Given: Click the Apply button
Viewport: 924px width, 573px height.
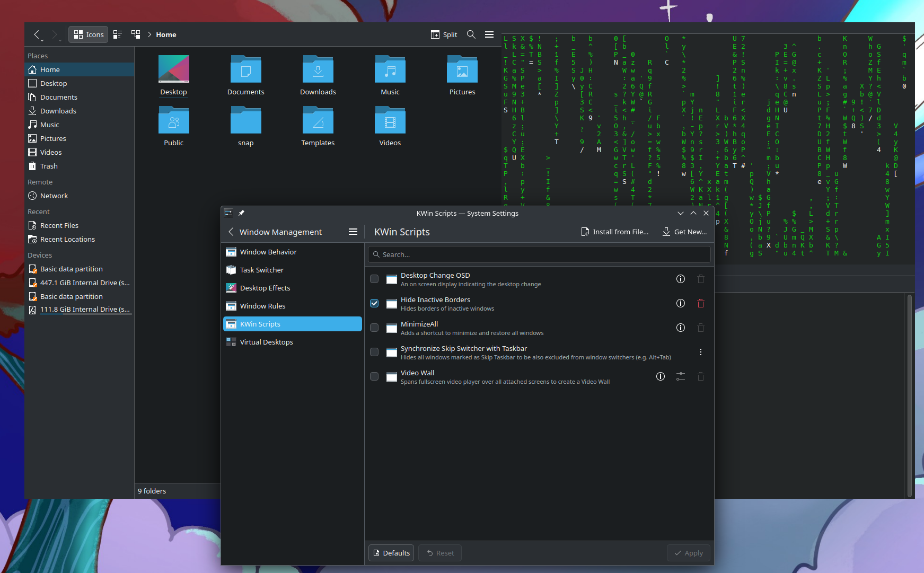Looking at the screenshot, I should [688, 553].
